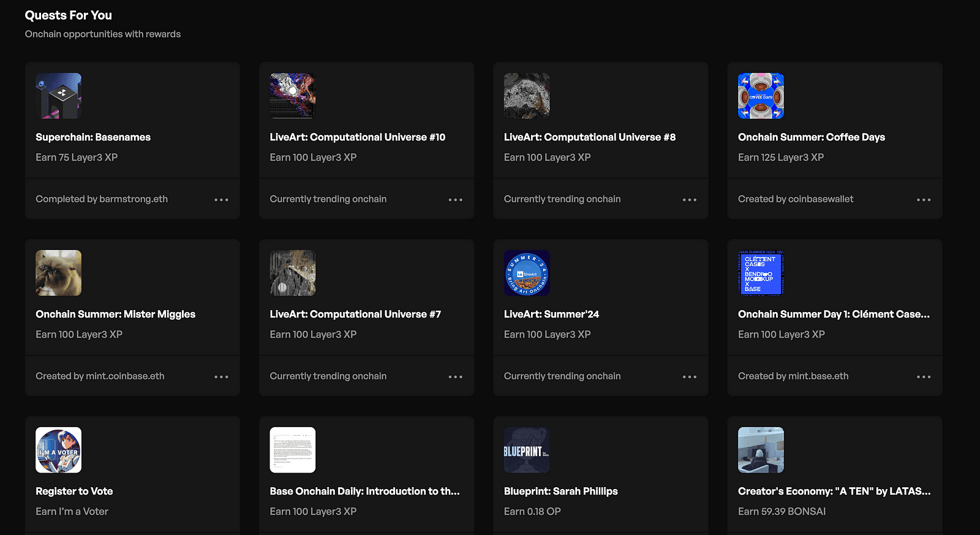980x535 pixels.
Task: Click 'Currently trending onchain' under LiveArt: Summer'24
Action: tap(562, 376)
